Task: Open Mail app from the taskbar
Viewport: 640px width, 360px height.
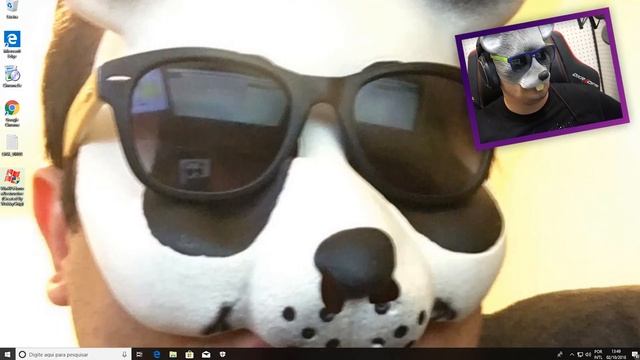Action: coord(206,354)
